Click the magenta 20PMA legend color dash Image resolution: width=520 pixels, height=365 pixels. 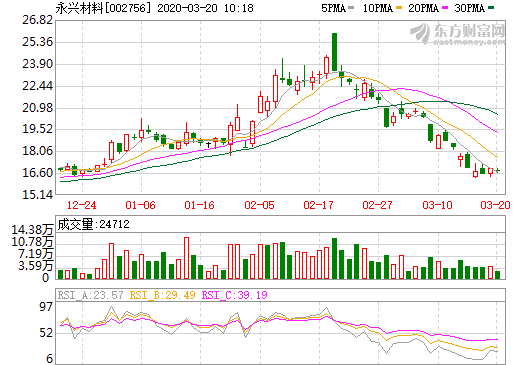point(445,8)
